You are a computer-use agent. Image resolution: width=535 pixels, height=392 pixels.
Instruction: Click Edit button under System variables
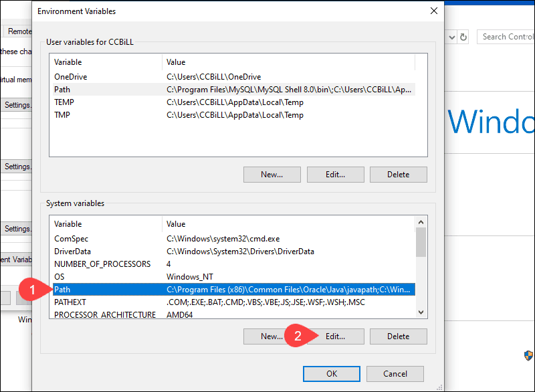coord(336,336)
